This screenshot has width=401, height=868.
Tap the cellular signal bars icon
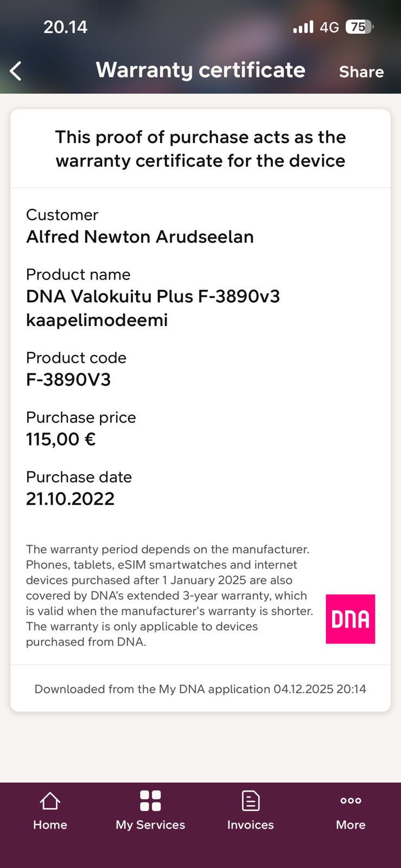point(303,27)
